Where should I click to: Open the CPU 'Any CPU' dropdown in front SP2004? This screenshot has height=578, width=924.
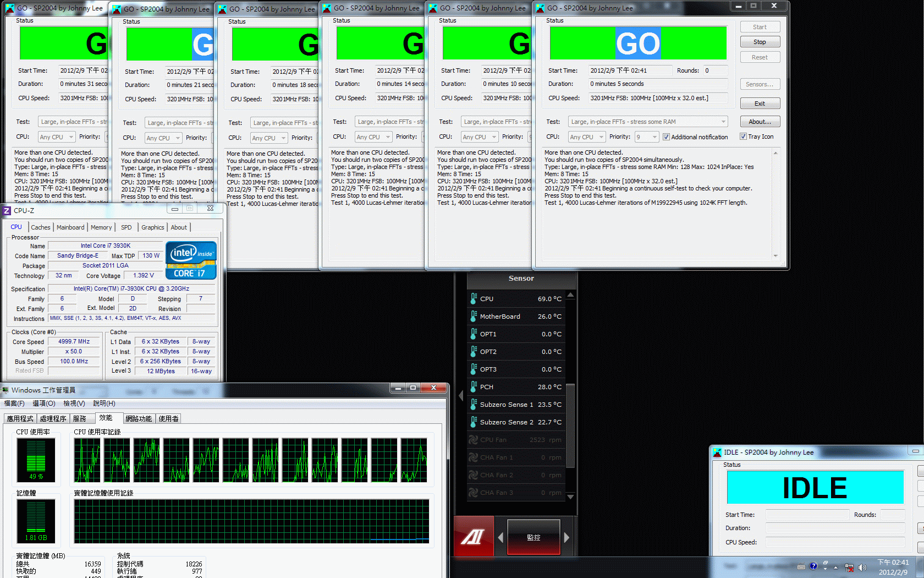(x=586, y=137)
